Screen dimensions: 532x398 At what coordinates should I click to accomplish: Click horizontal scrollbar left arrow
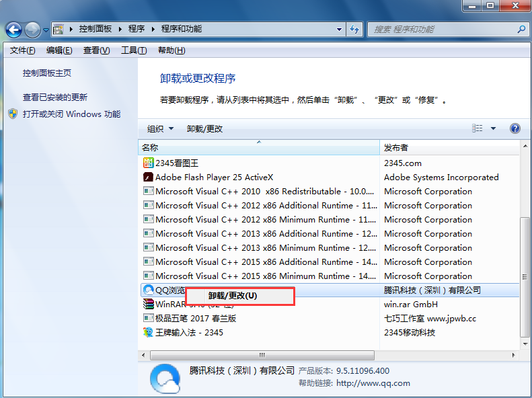(x=143, y=355)
